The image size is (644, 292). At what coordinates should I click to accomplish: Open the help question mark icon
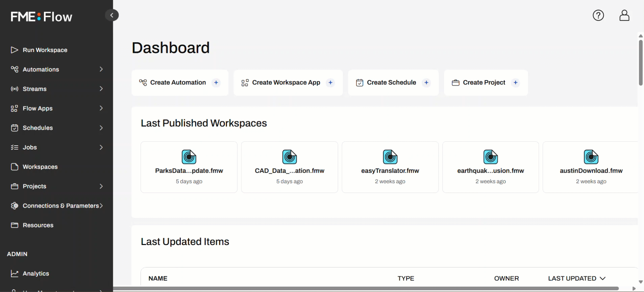click(x=598, y=16)
